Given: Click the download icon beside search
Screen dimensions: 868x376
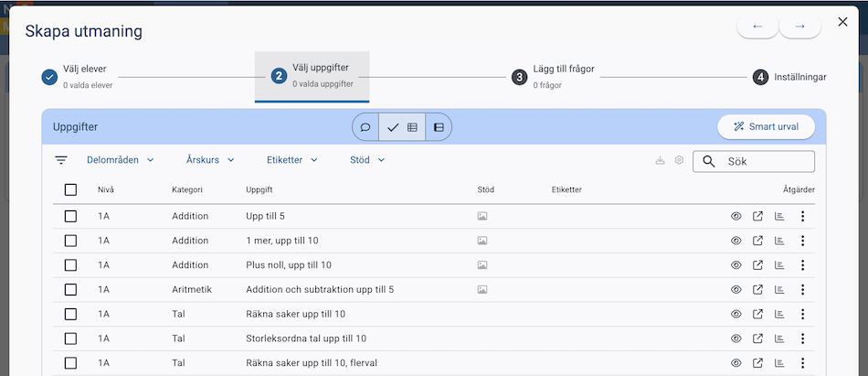Looking at the screenshot, I should tap(661, 161).
